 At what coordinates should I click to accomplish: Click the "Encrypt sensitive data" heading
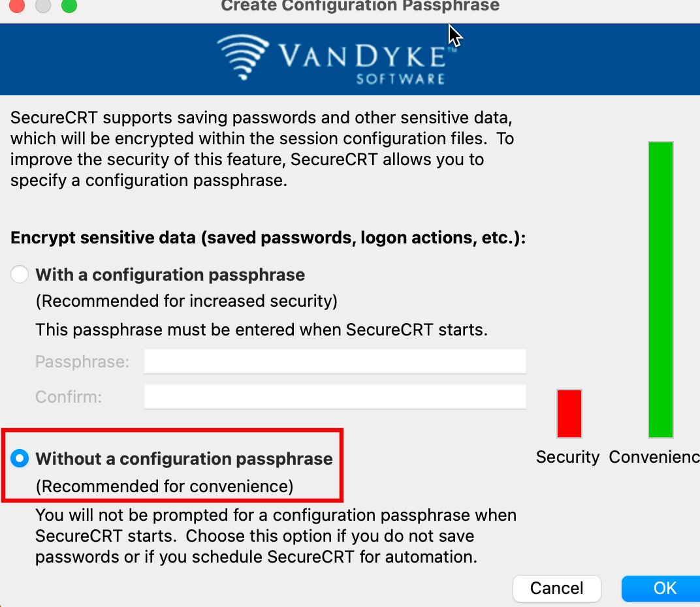268,238
